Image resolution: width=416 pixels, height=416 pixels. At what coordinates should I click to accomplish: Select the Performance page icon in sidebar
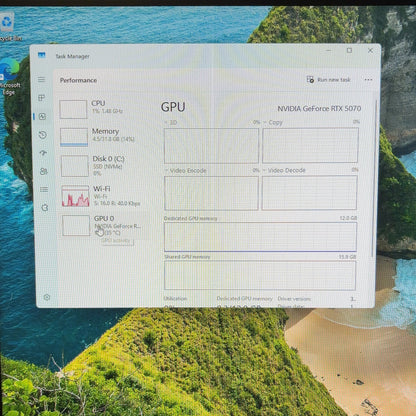point(42,116)
